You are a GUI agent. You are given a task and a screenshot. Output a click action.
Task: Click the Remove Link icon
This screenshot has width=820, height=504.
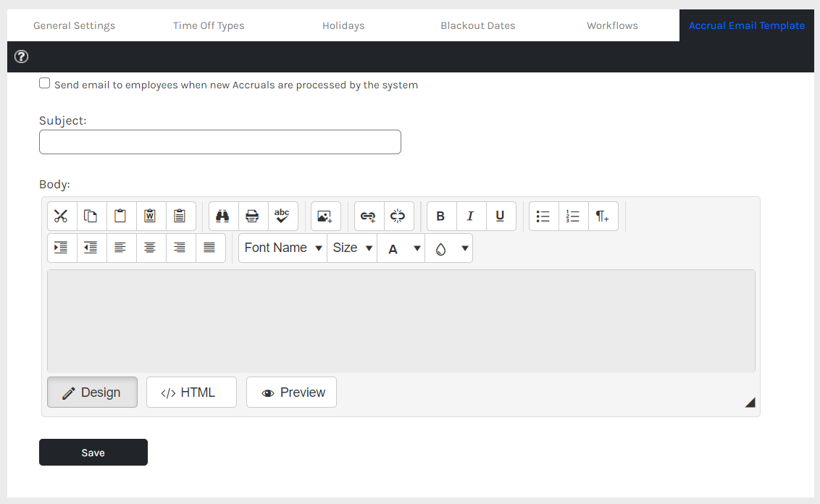click(398, 216)
